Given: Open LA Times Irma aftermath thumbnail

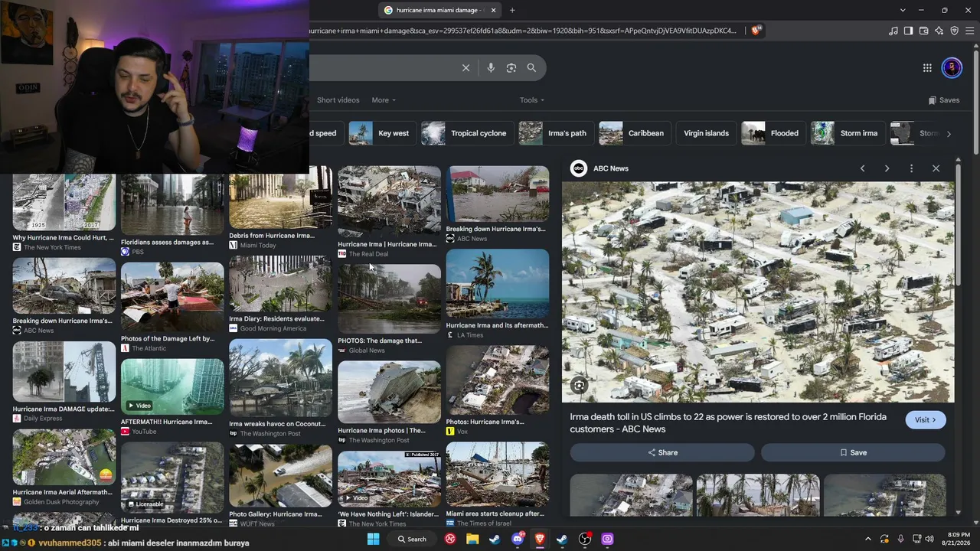Looking at the screenshot, I should tap(498, 284).
